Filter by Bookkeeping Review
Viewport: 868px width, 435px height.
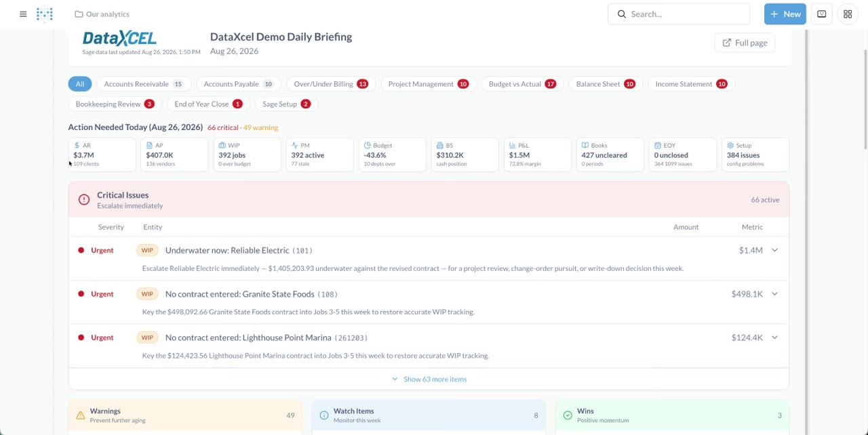point(115,104)
